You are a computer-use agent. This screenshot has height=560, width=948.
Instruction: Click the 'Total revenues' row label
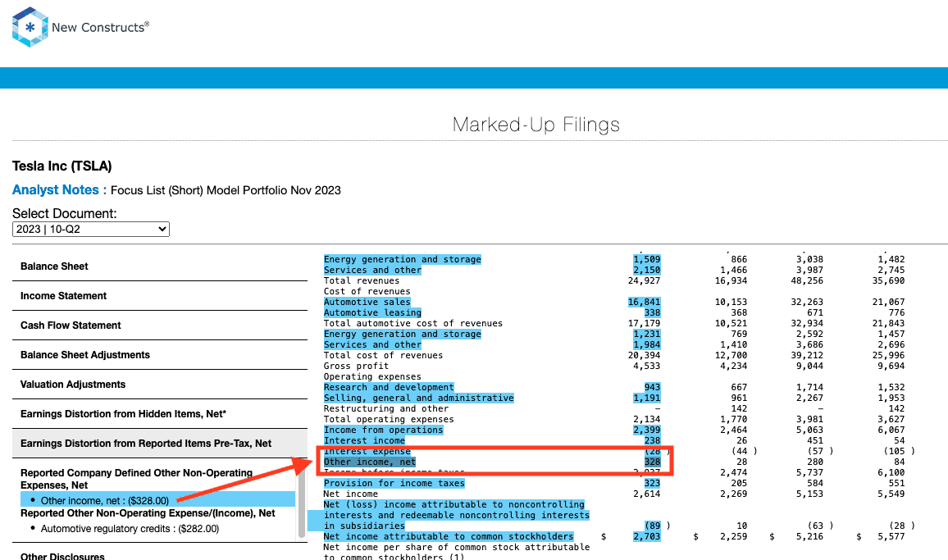(x=362, y=280)
